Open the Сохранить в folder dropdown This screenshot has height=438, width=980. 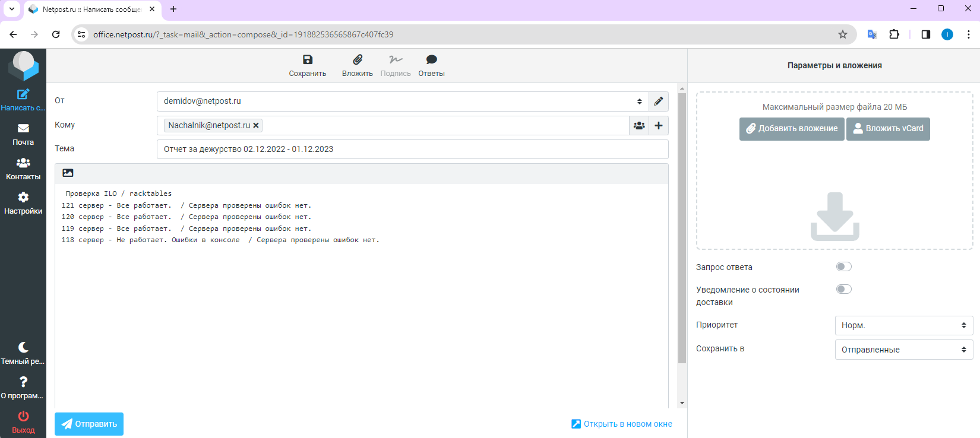tap(903, 350)
